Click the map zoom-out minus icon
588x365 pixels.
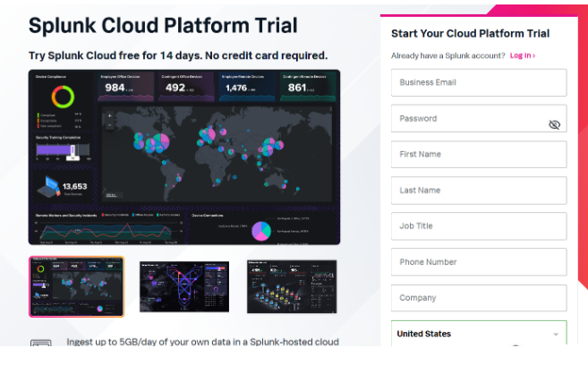point(109,125)
